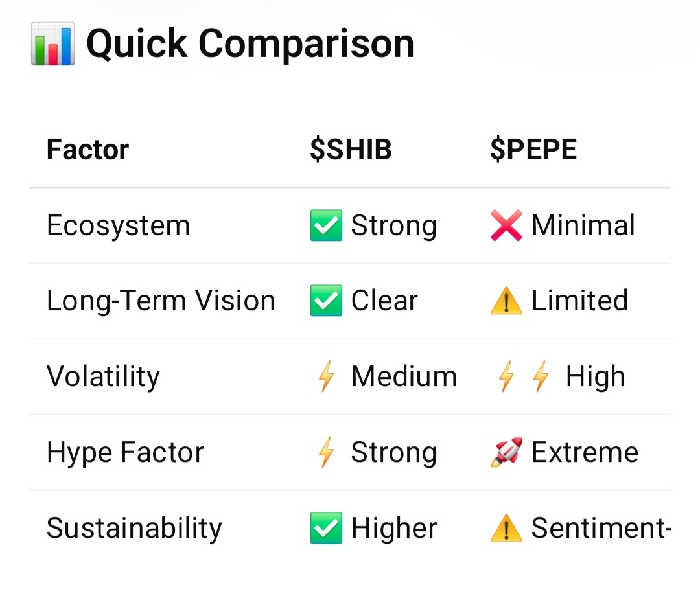700x596 pixels.
Task: Click the warning triangle beside Sentiment
Action: coord(506,529)
